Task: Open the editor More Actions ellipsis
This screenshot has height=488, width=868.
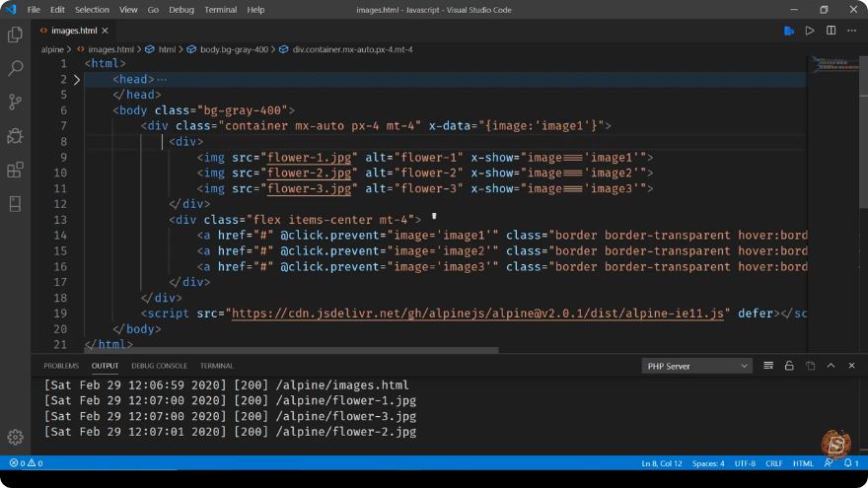Action: tap(851, 31)
